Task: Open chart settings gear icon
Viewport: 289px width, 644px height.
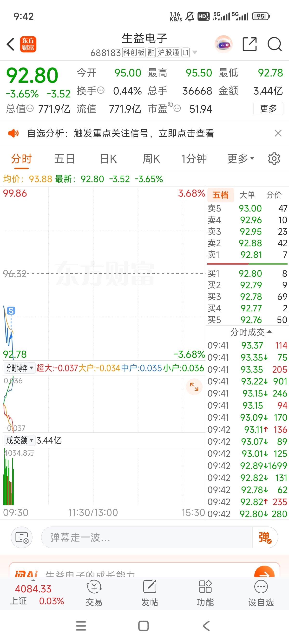Action: coord(274,158)
